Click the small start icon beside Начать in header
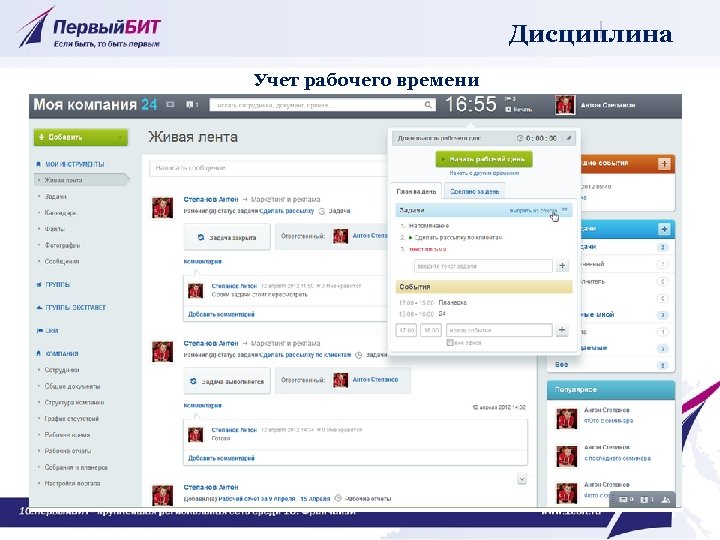Viewport: 720px width, 540px height. point(508,109)
